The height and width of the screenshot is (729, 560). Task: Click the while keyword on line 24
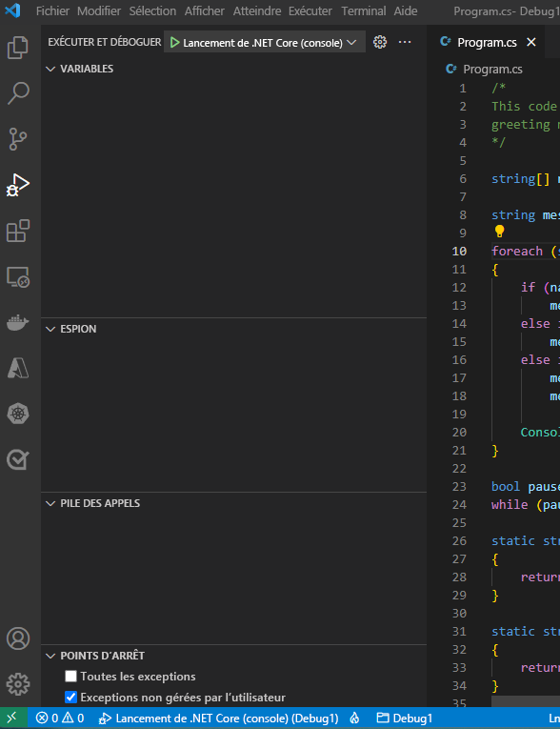click(x=510, y=504)
